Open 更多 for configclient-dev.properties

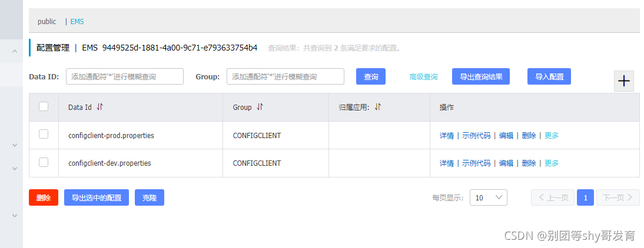pos(552,163)
